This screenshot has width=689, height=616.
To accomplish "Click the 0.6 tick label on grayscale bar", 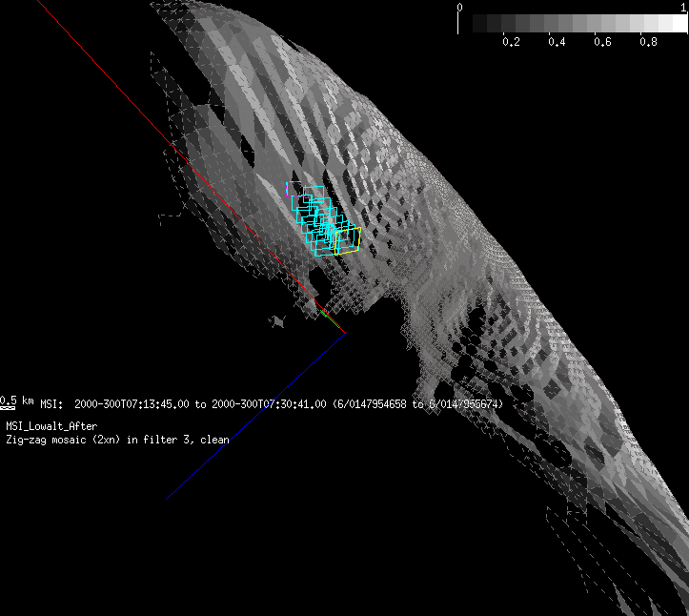I will (x=602, y=42).
